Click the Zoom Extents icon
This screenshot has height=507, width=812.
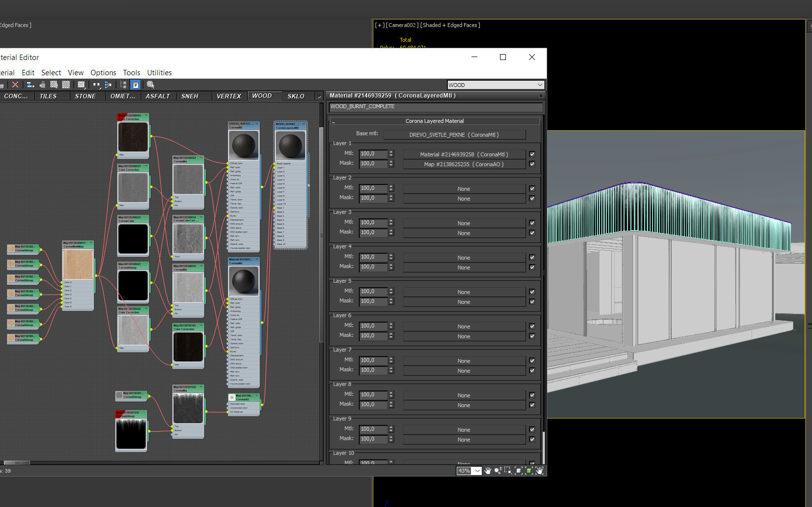pos(519,471)
